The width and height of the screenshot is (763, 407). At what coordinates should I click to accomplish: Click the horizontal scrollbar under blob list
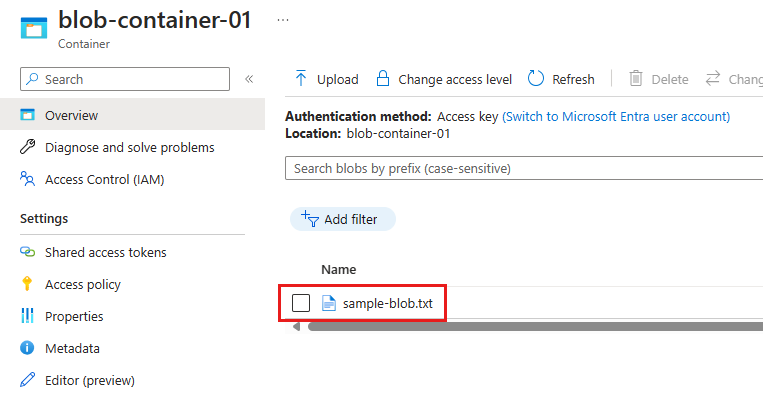click(x=530, y=326)
